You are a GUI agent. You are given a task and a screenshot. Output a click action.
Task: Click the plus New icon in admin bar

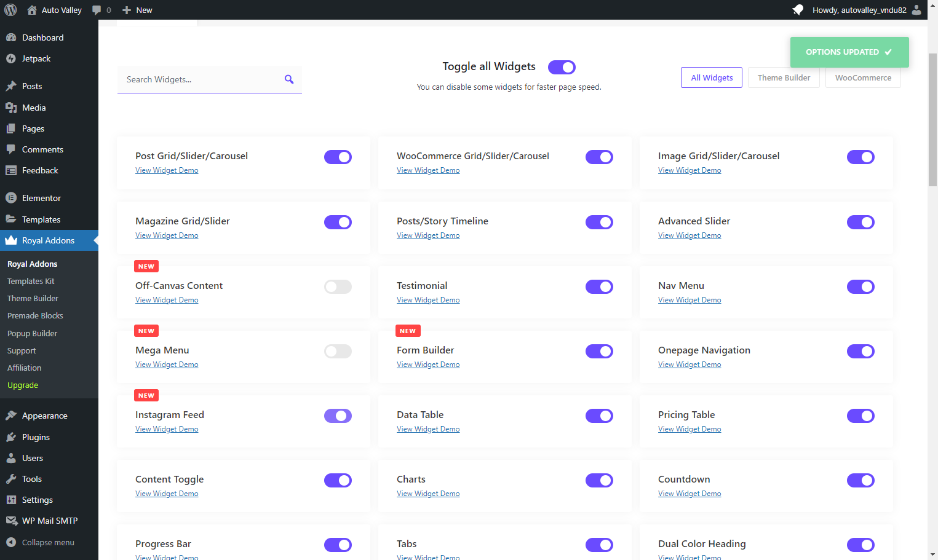pos(127,10)
